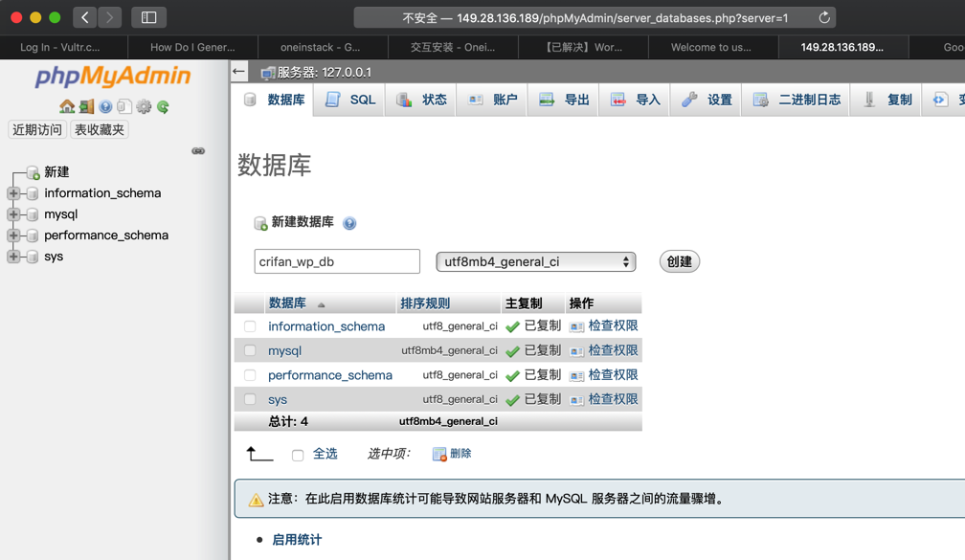Open navigation panel settings gear icon
Viewport: 965px width, 560px height.
click(x=144, y=106)
